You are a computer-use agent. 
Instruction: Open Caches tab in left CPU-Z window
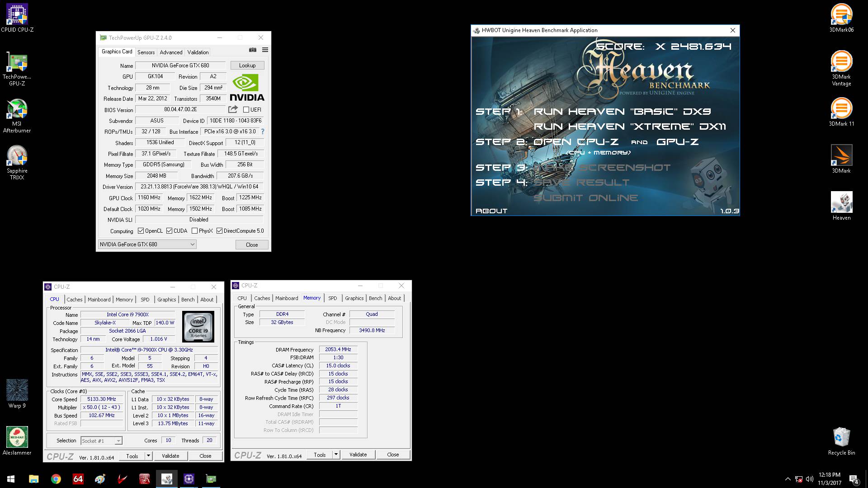[x=75, y=300]
